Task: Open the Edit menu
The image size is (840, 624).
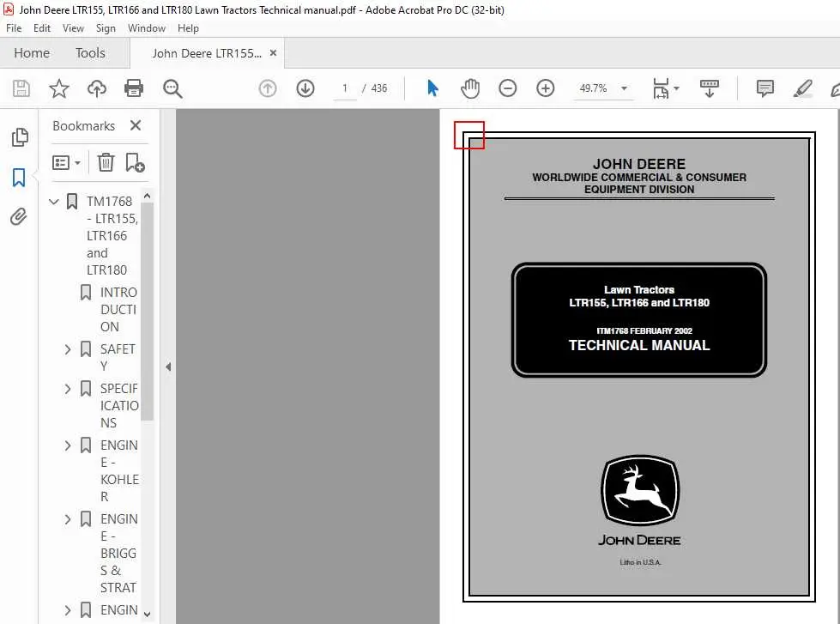Action: point(42,27)
